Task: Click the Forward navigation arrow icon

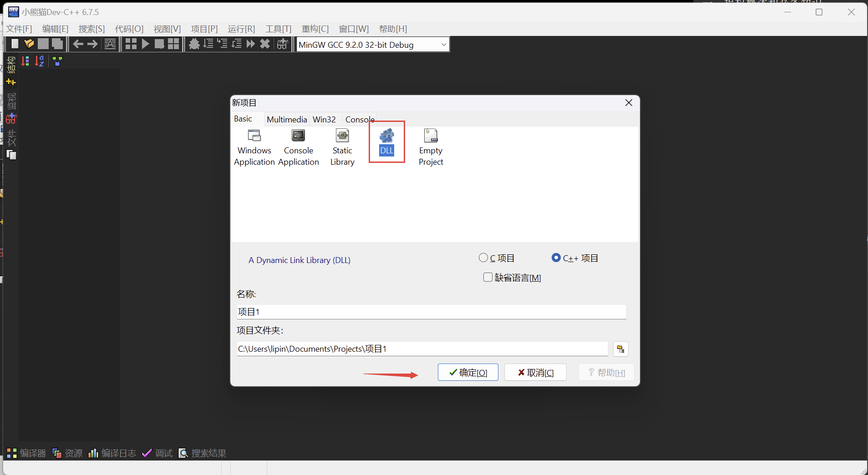Action: point(92,44)
